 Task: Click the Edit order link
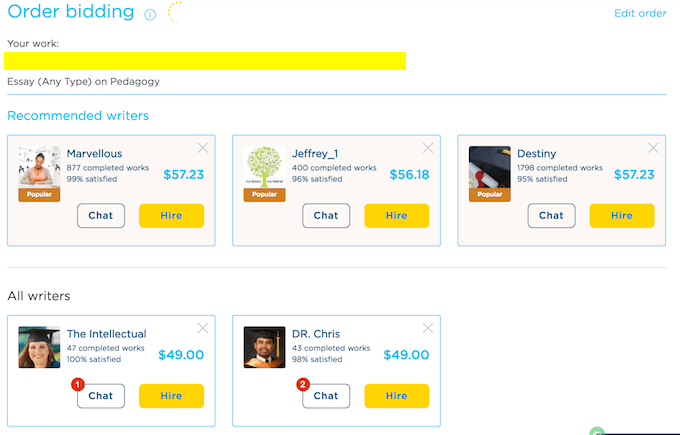640,13
